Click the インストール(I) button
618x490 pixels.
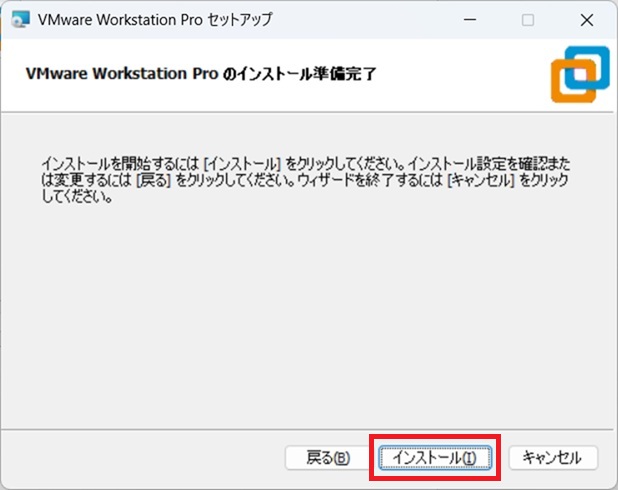coord(435,458)
